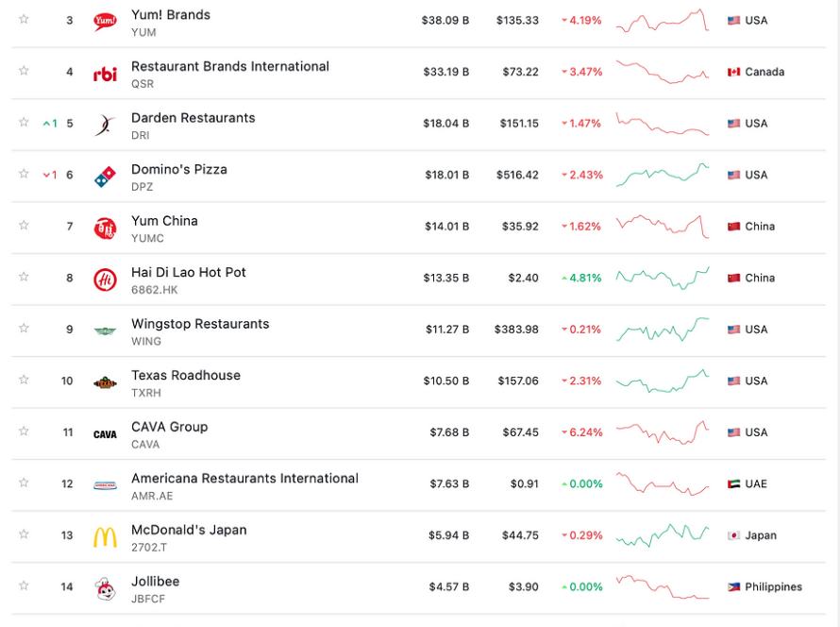
Task: Click Domino's Pizza market cap $18.01 B
Action: (447, 176)
